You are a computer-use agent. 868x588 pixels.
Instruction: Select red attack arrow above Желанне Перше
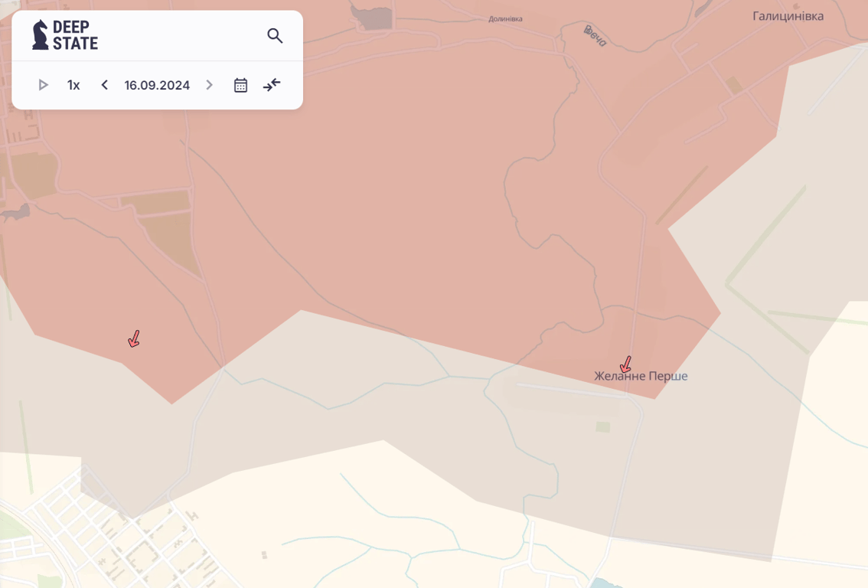click(625, 364)
